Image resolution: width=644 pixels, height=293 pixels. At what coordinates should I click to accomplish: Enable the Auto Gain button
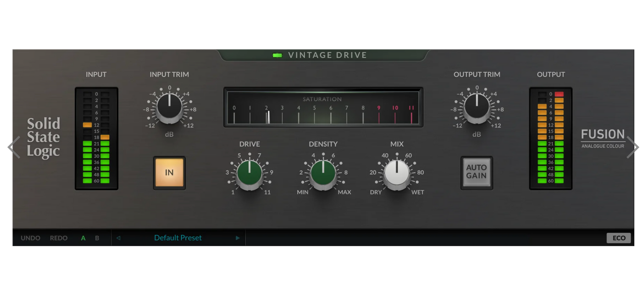pos(477,172)
